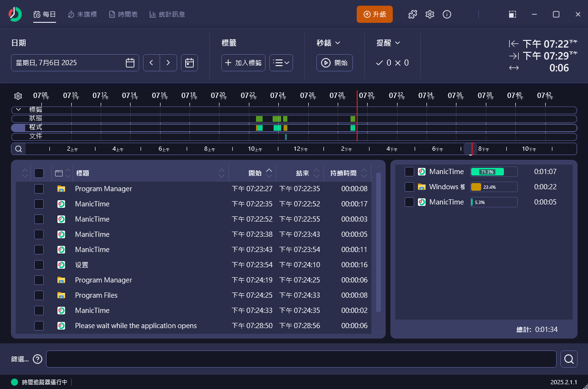
Task: Sort by 結束 column arrows
Action: (317, 173)
